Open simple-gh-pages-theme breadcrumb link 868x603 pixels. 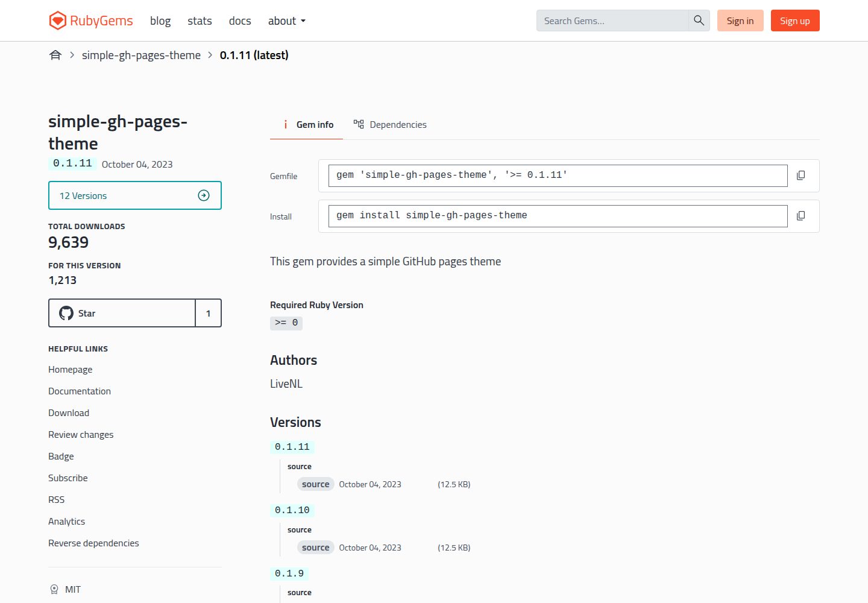pyautogui.click(x=141, y=55)
